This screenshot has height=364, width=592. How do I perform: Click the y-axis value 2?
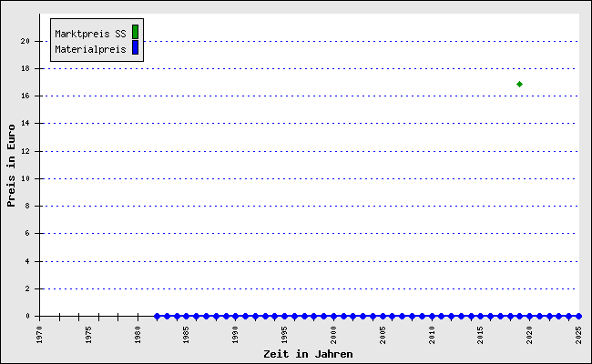coord(27,288)
